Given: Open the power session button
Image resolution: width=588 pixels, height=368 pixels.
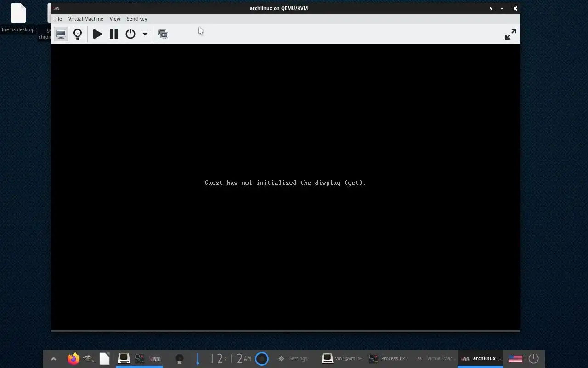Looking at the screenshot, I should pos(533,359).
